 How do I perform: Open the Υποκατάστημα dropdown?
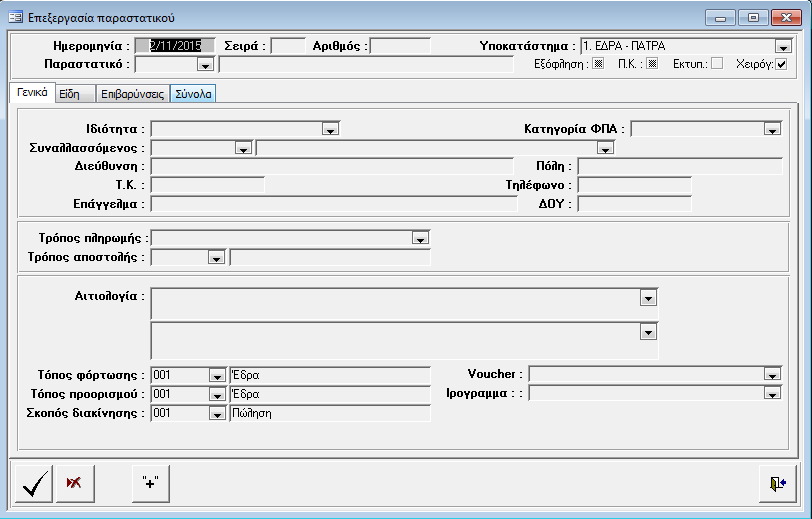[x=782, y=46]
